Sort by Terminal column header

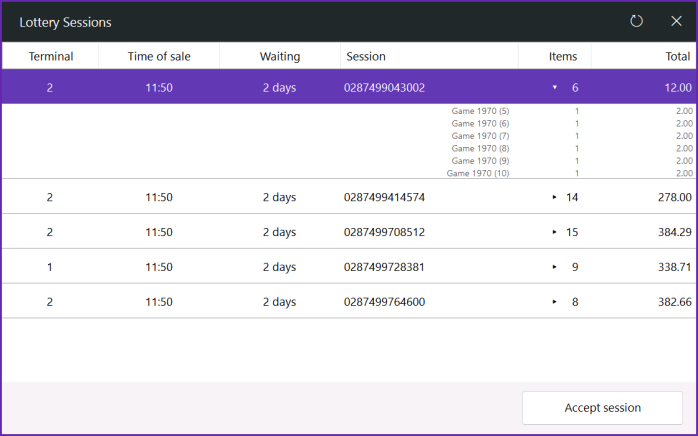[50, 56]
